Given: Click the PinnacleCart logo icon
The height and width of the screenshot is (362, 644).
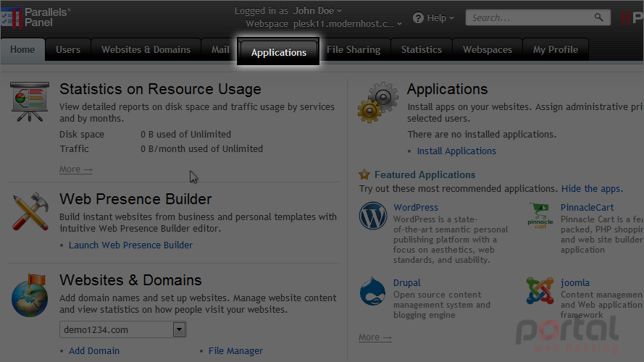Looking at the screenshot, I should [540, 216].
